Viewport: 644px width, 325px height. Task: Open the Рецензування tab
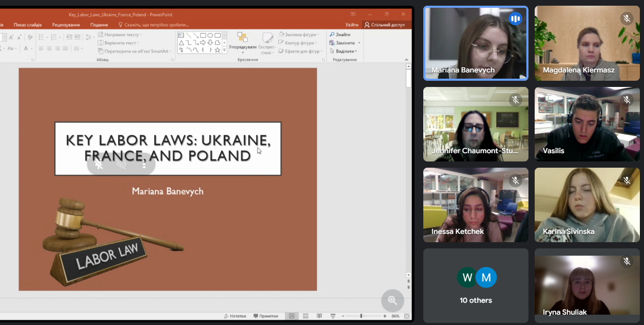66,24
